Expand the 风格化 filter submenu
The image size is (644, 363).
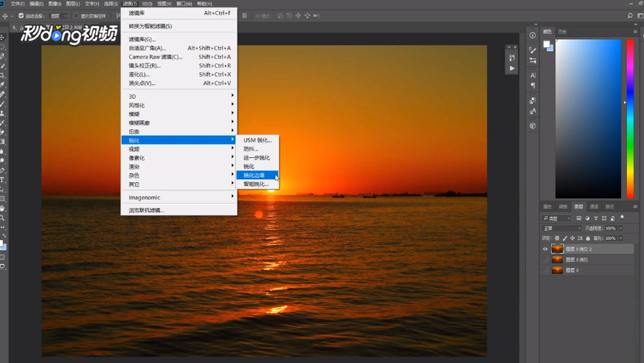[179, 105]
